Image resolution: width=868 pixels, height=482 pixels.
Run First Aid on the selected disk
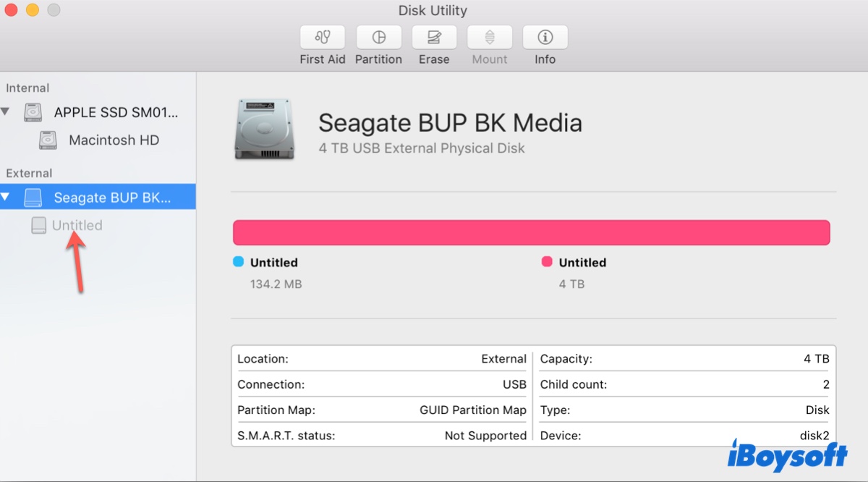[322, 43]
